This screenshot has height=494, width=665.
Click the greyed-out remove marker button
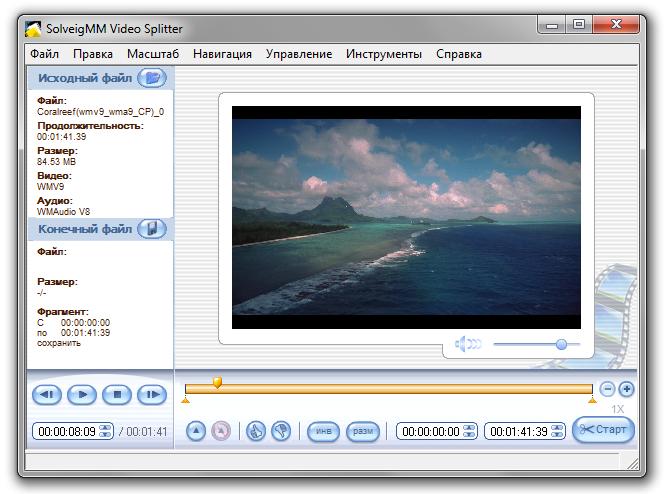point(221,431)
